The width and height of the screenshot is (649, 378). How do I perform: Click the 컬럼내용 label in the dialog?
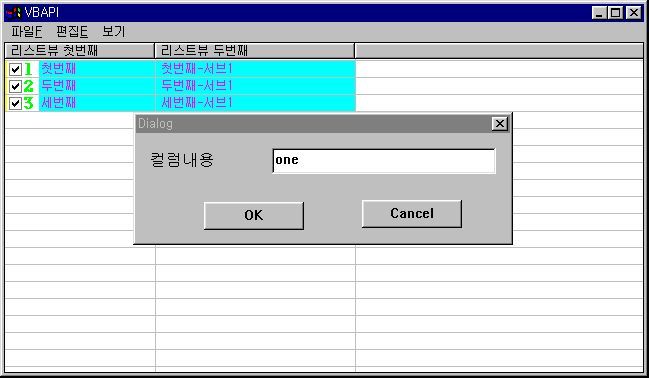coord(182,160)
